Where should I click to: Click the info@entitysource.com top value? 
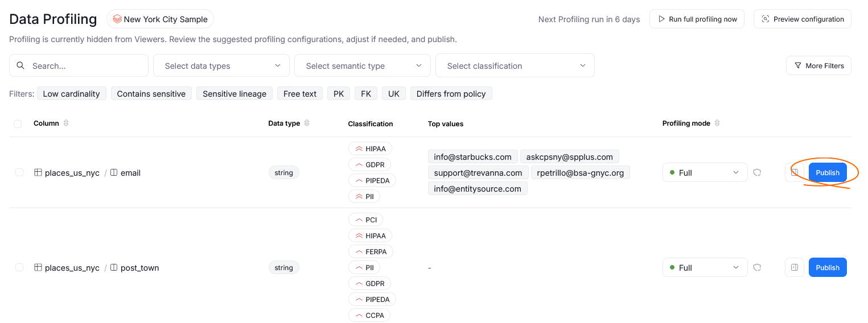478,188
